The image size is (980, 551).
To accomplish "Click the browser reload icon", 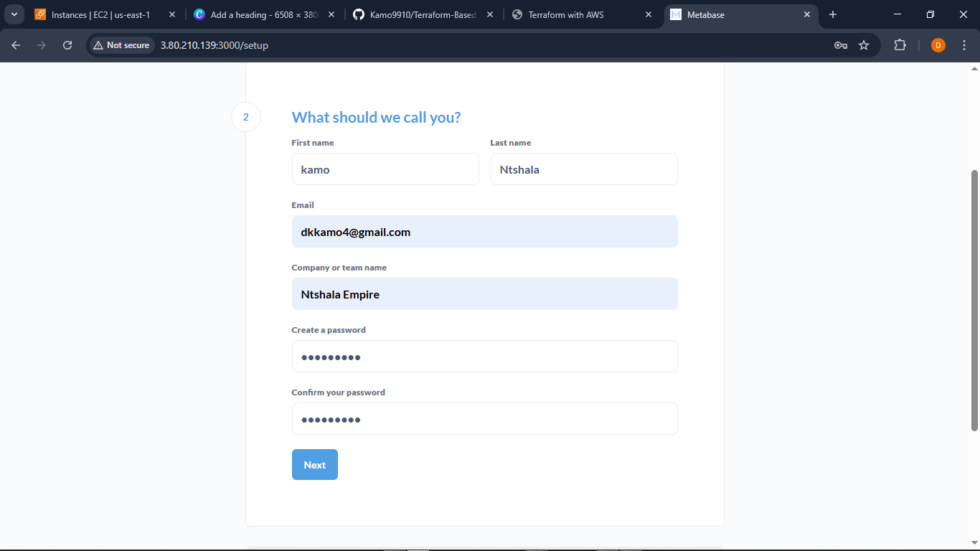I will pyautogui.click(x=67, y=45).
